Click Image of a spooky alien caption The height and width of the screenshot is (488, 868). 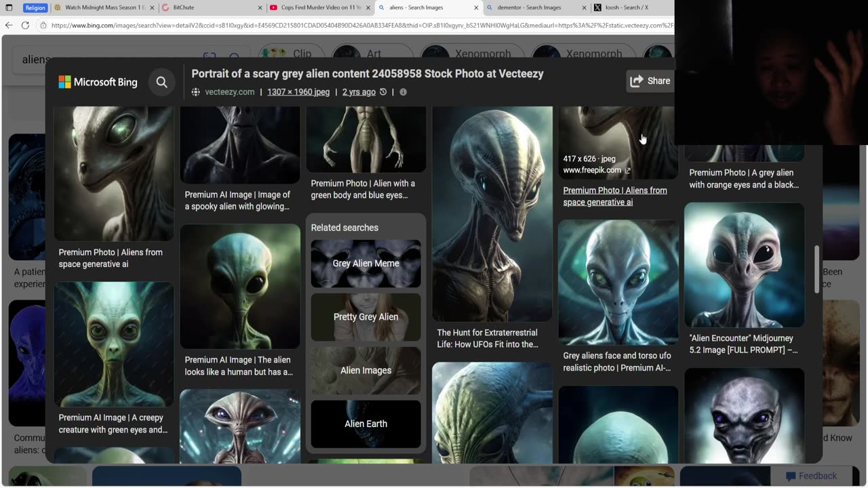[x=237, y=201]
